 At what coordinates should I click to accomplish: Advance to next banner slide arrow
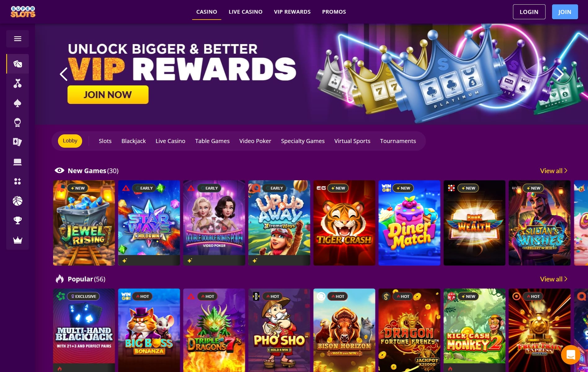click(560, 74)
